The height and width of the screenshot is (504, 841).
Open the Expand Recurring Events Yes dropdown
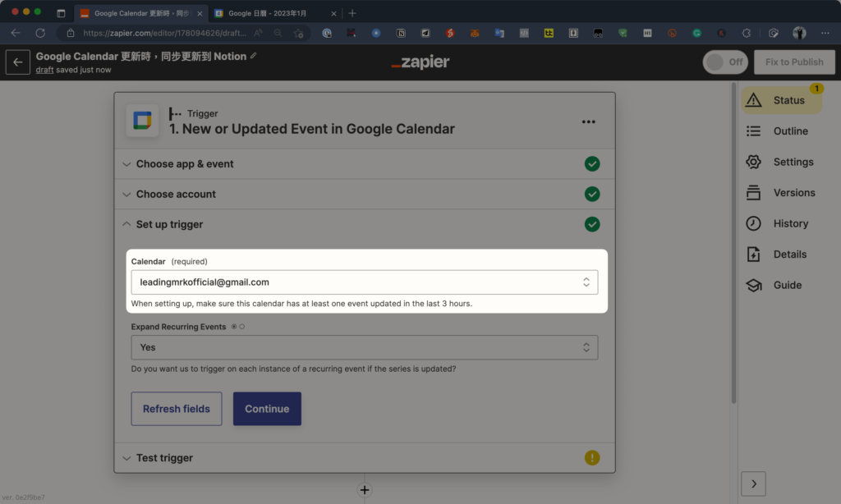tap(365, 347)
